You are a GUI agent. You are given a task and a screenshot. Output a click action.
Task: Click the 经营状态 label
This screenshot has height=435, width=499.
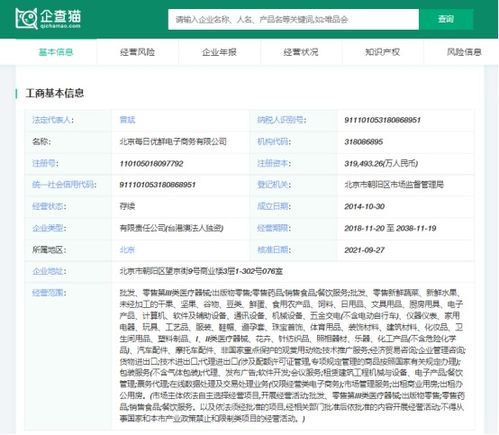(49, 206)
